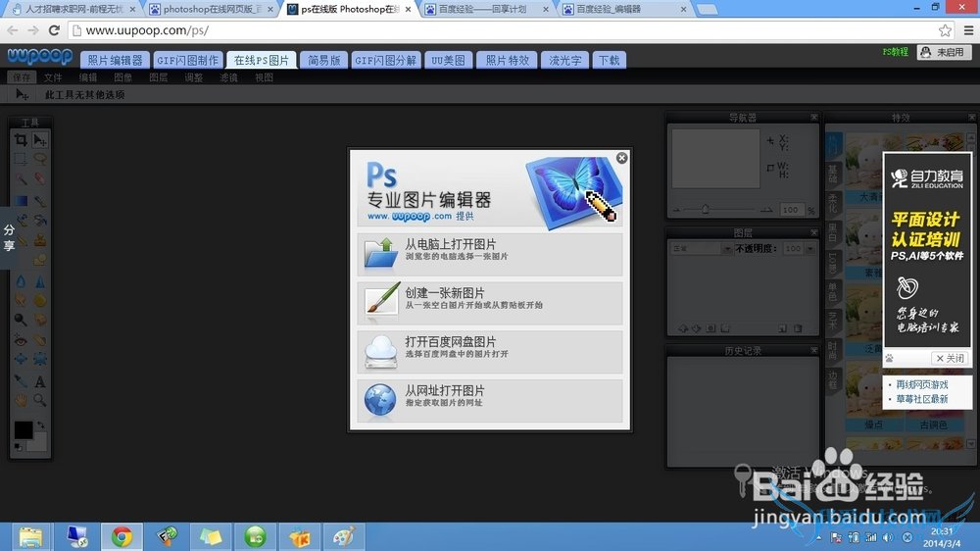This screenshot has width=980, height=551.
Task: Click the navigator zoom slider
Action: [704, 210]
